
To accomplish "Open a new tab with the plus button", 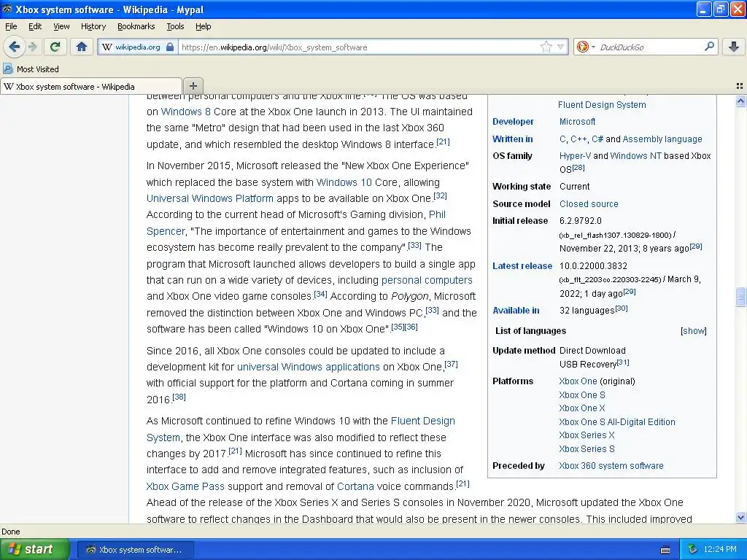I will tap(193, 86).
